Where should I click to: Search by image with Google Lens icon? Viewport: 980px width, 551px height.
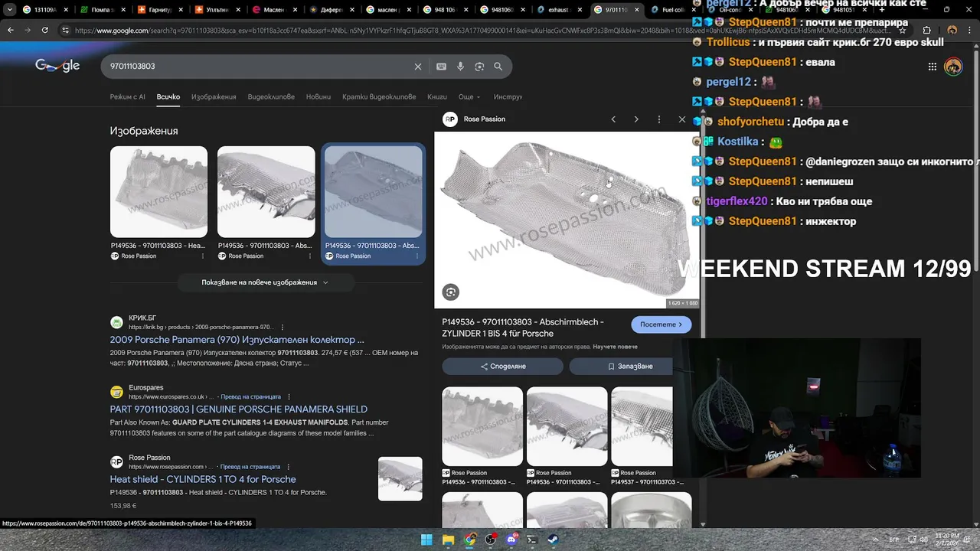(479, 67)
